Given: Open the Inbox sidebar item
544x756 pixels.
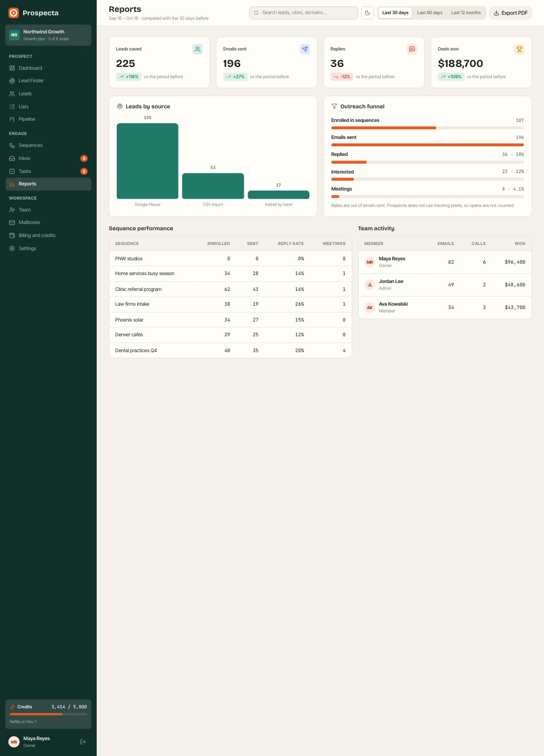Looking at the screenshot, I should click(48, 158).
